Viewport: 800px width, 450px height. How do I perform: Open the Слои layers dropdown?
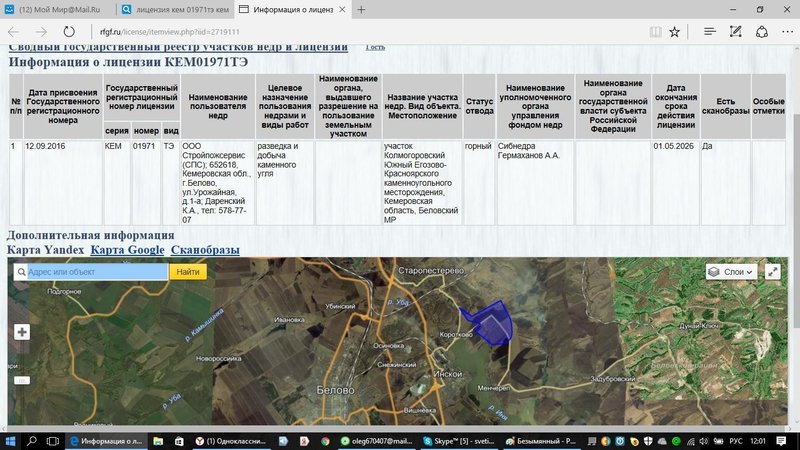coord(732,271)
